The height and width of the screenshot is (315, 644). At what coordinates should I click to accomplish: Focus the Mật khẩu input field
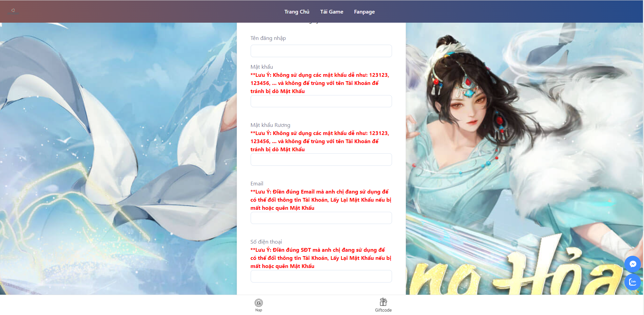[x=321, y=101]
